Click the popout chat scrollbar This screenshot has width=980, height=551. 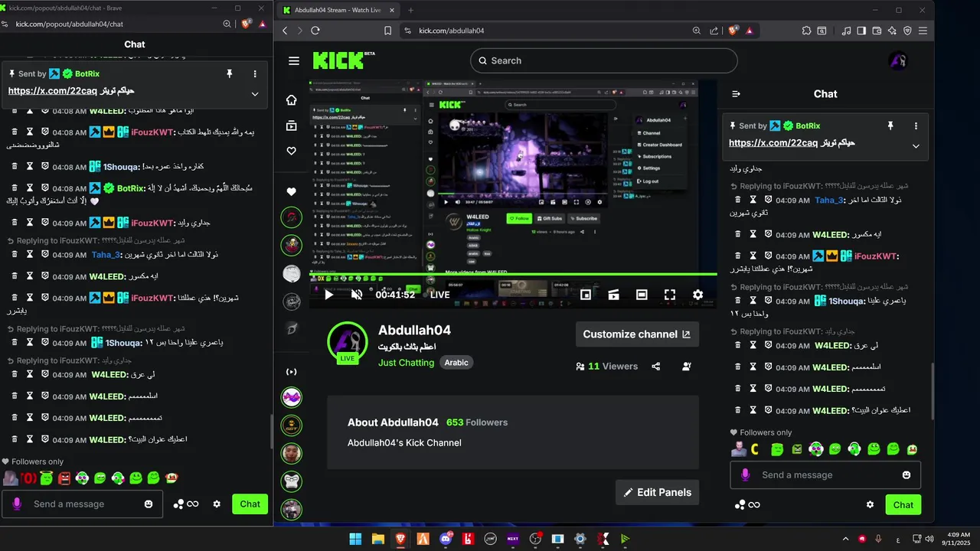click(271, 432)
